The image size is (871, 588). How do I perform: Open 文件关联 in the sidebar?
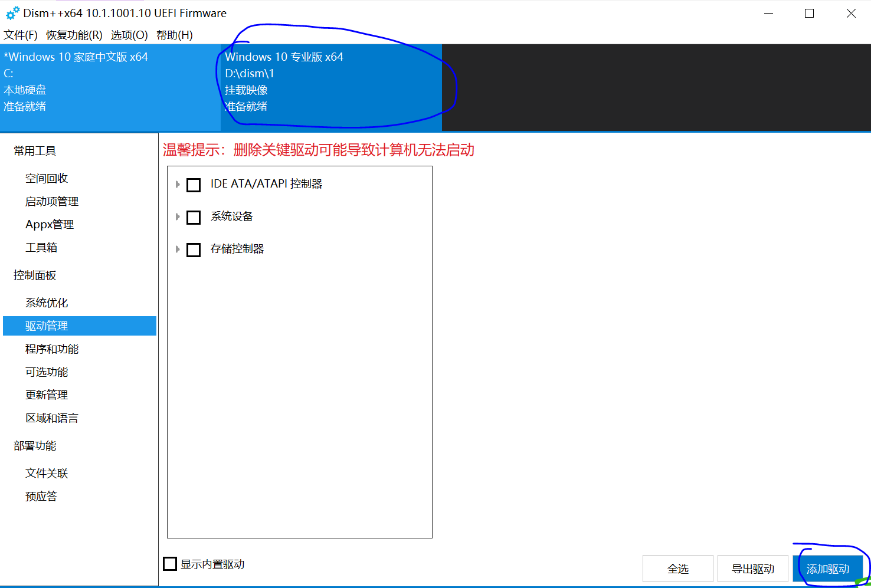tap(80, 473)
